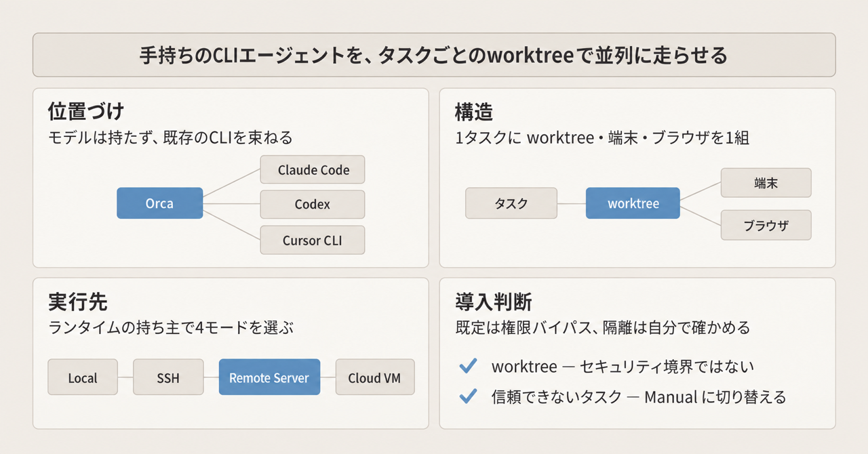Click the text 'モデルは持たず、既存のCLIを束ねる'
Viewport: 868px width, 454px height.
point(170,138)
